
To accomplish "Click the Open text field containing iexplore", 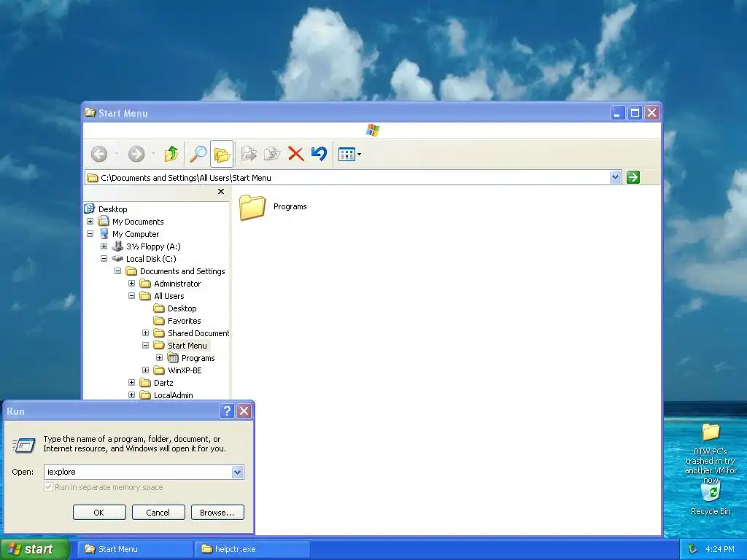I will (138, 472).
